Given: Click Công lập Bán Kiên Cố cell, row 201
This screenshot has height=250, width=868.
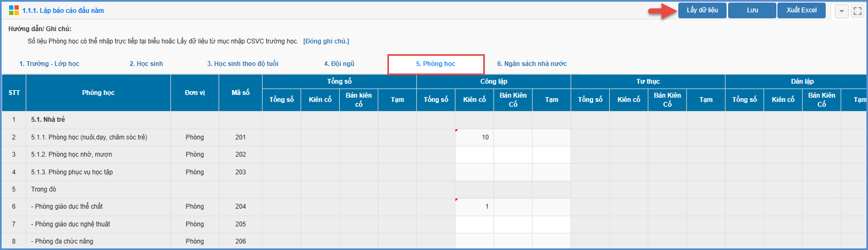Looking at the screenshot, I should [x=513, y=137].
